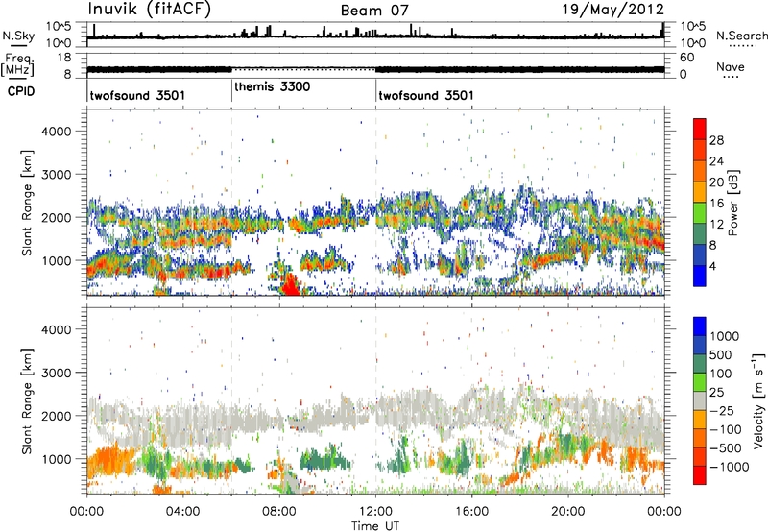Click the 'Slant Range [km]' label of power panel

tap(27, 203)
